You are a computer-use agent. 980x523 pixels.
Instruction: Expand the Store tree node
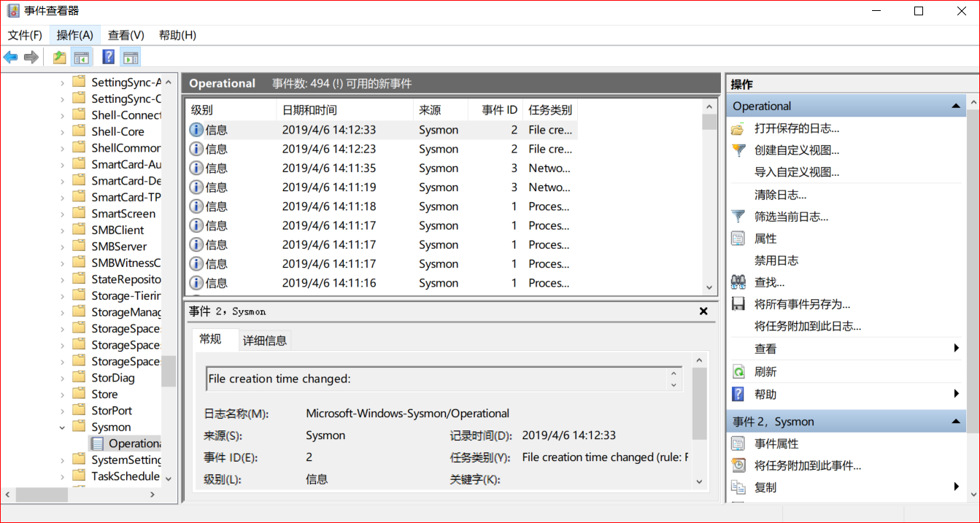coord(62,395)
